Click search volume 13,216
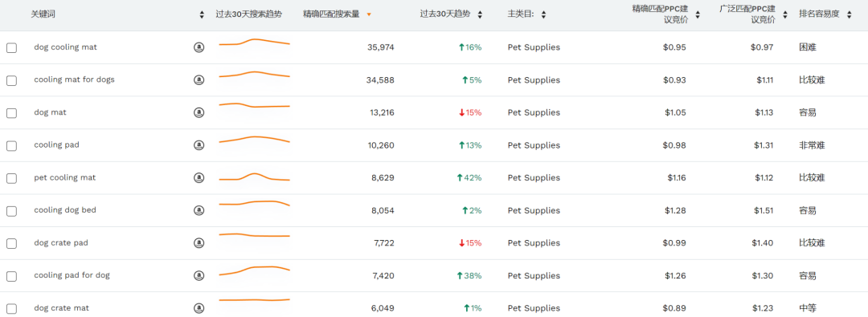Screen dimensions: 868x317 (x=382, y=113)
